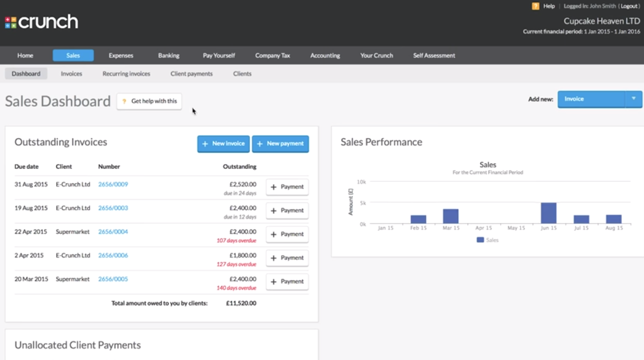Click the Sales legend entry in chart
The image size is (644, 360).
pyautogui.click(x=487, y=240)
